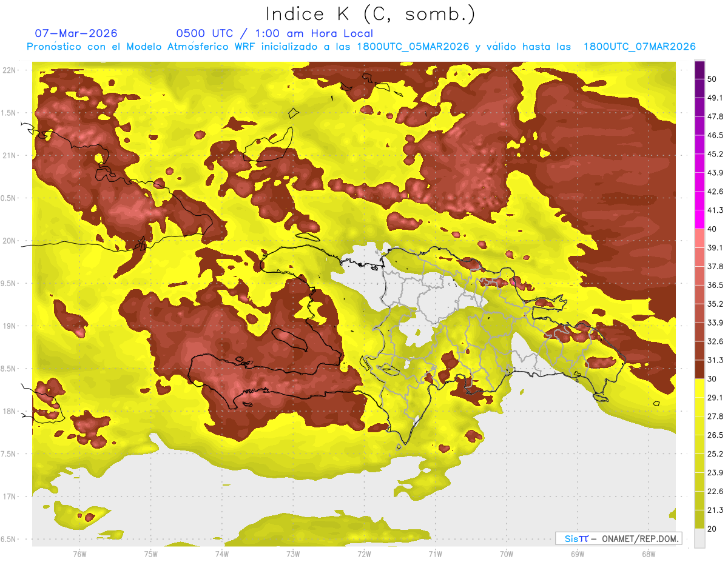This screenshot has height=562, width=728.
Task: Click the colorbar label "49.1"
Action: click(715, 98)
